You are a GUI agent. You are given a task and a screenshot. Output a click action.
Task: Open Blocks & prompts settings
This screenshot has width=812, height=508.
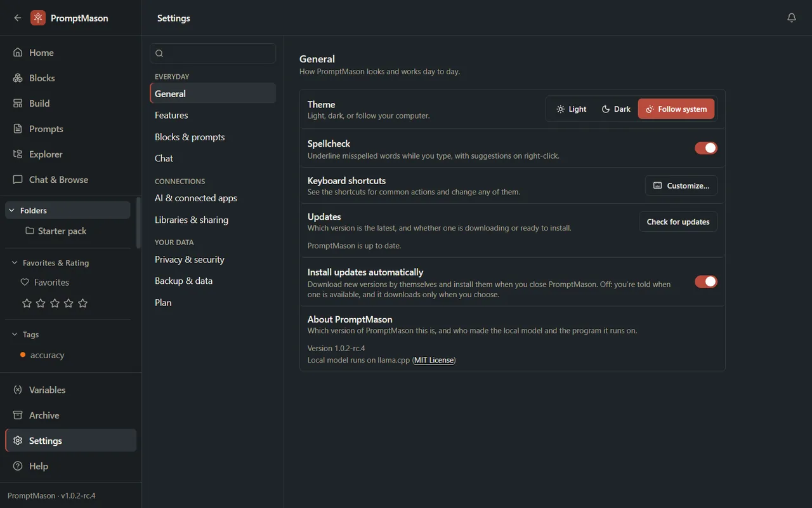coord(213,137)
